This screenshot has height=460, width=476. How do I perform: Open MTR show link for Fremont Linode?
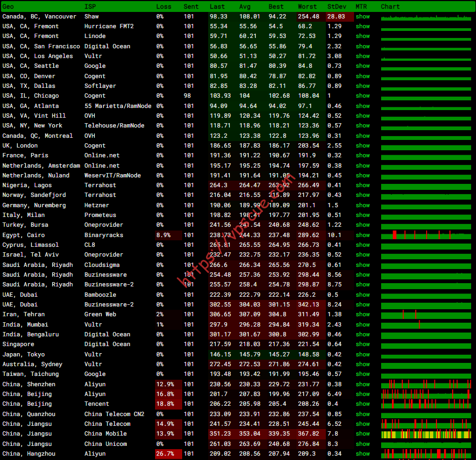pos(363,36)
